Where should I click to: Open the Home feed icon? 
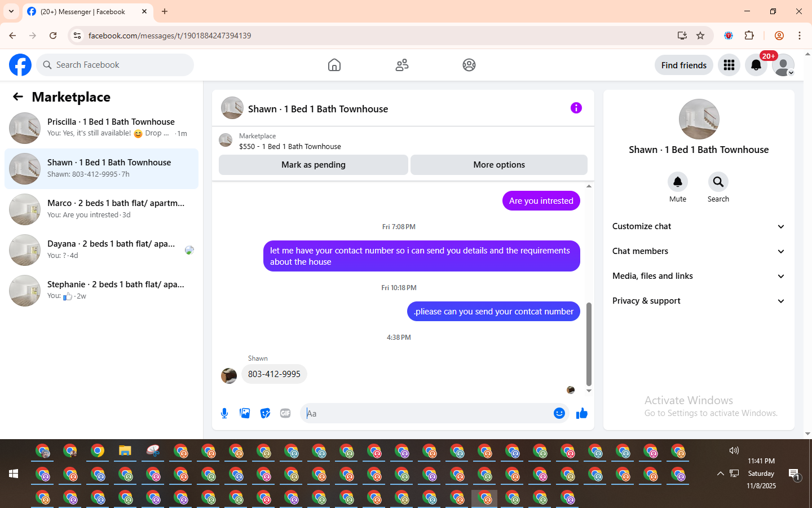point(334,65)
